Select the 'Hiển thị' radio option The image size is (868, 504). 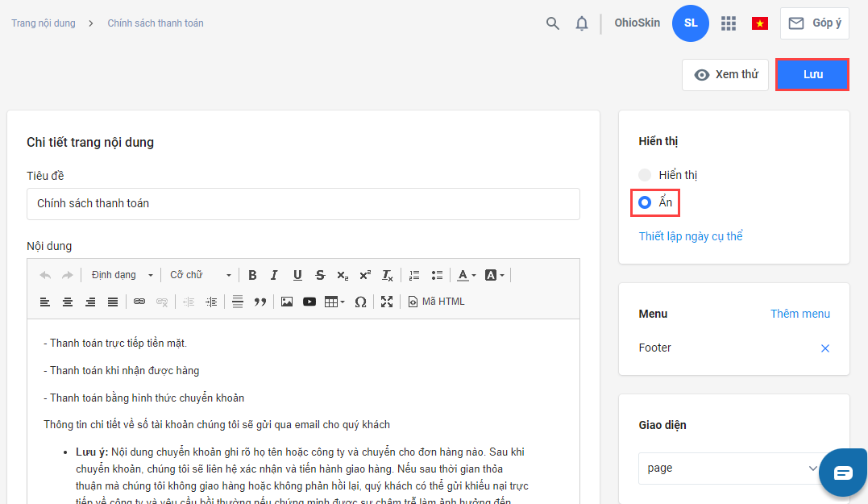click(645, 175)
